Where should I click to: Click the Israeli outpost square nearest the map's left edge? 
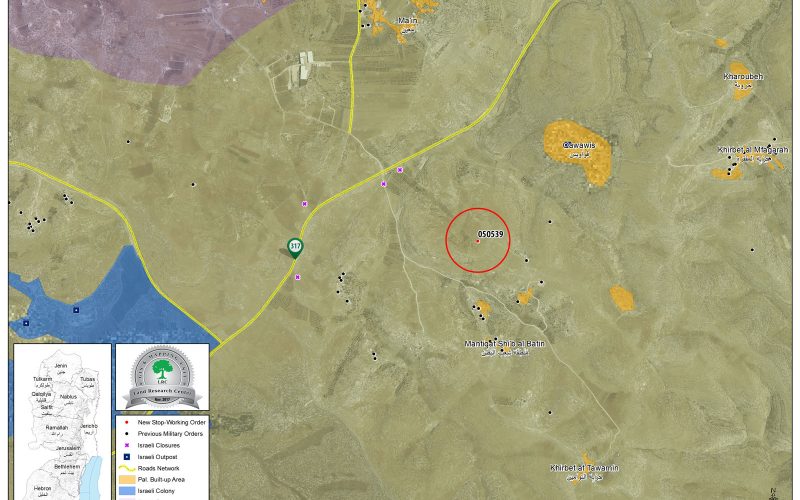coord(26,323)
